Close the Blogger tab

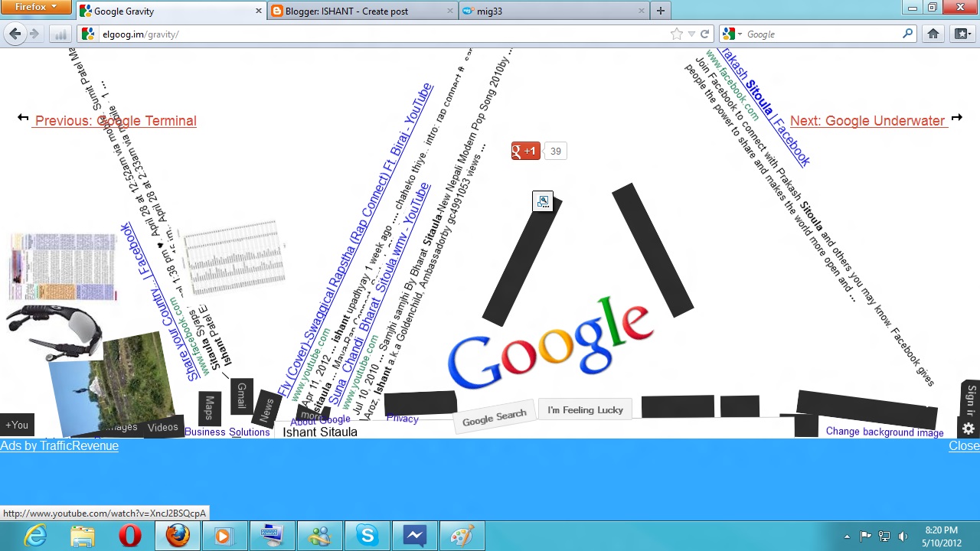click(449, 11)
